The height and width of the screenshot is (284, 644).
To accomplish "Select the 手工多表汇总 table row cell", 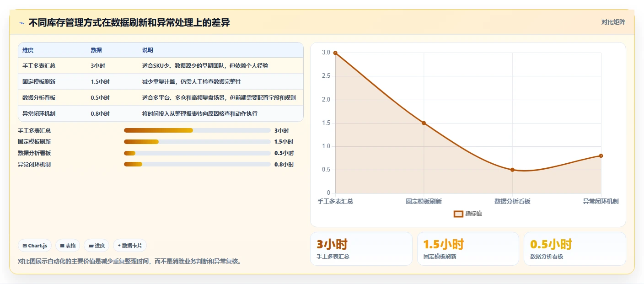I will point(39,66).
